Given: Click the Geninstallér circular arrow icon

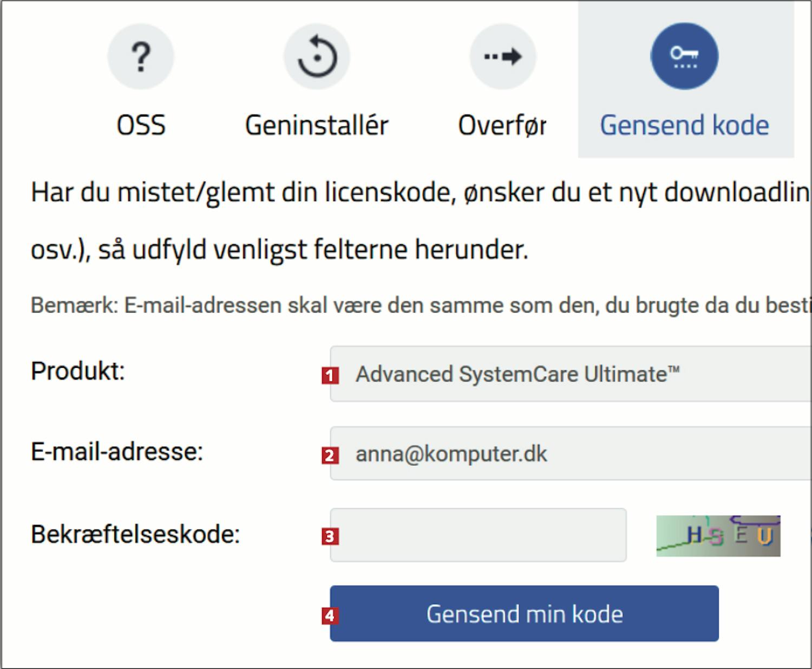Looking at the screenshot, I should point(317,56).
